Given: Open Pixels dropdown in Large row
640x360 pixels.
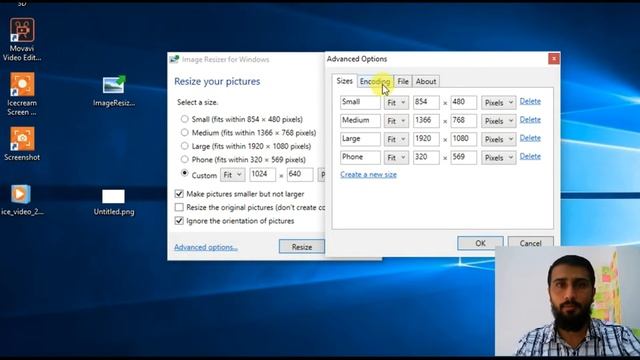Looking at the screenshot, I should coord(498,139).
